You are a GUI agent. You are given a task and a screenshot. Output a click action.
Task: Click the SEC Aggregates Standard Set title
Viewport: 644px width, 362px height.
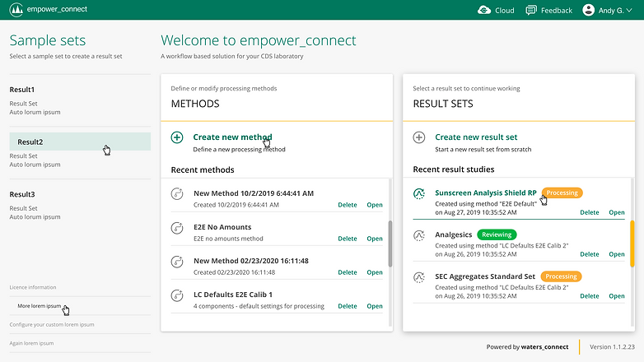pos(485,276)
